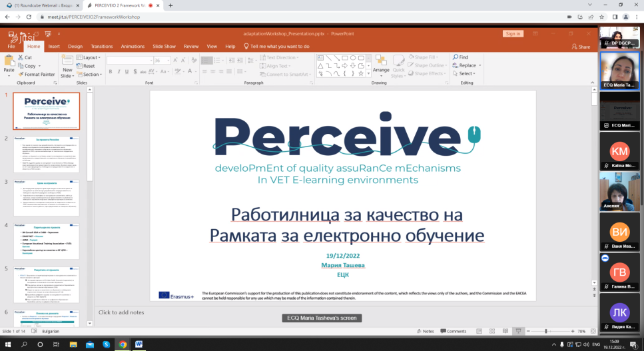Open the Layout dropdown

[89, 57]
